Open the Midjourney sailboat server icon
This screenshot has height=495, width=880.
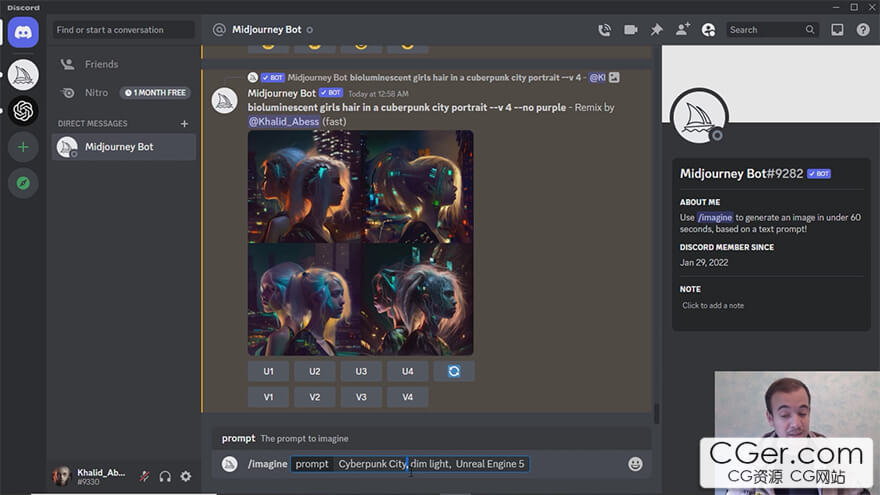(x=23, y=75)
